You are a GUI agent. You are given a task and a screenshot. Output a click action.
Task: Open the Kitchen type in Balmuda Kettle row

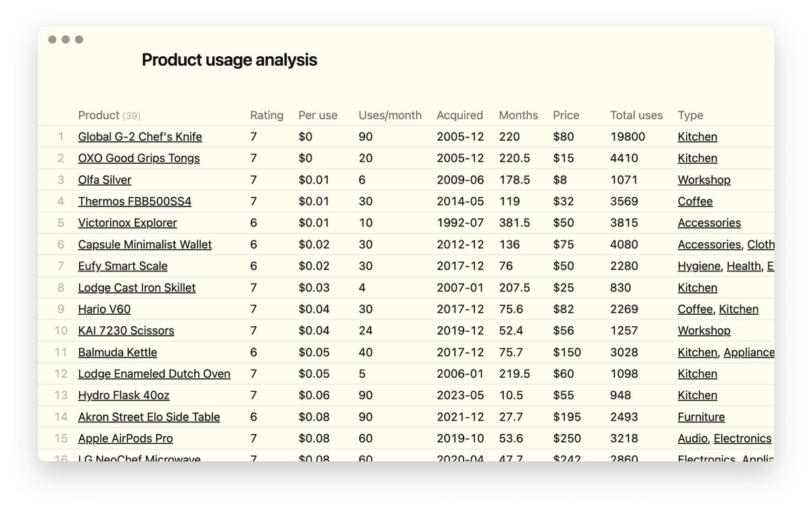(x=698, y=353)
